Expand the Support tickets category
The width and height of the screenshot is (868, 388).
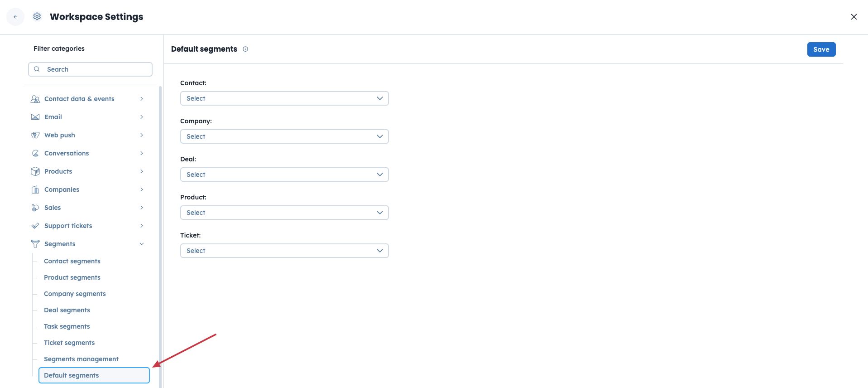pos(142,226)
